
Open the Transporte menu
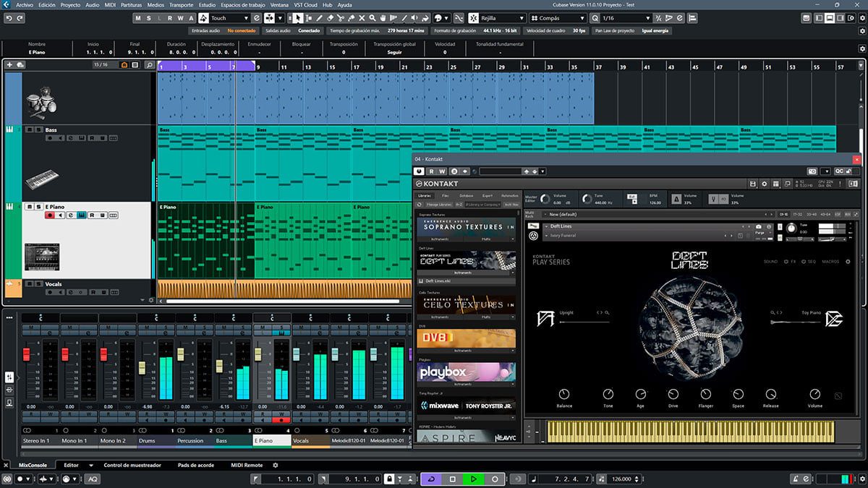point(182,4)
